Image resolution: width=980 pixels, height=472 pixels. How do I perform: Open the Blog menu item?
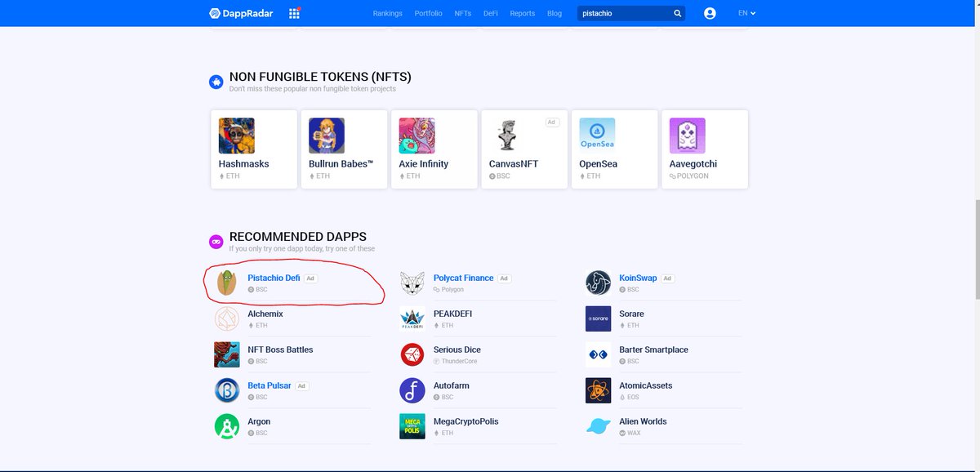(555, 13)
